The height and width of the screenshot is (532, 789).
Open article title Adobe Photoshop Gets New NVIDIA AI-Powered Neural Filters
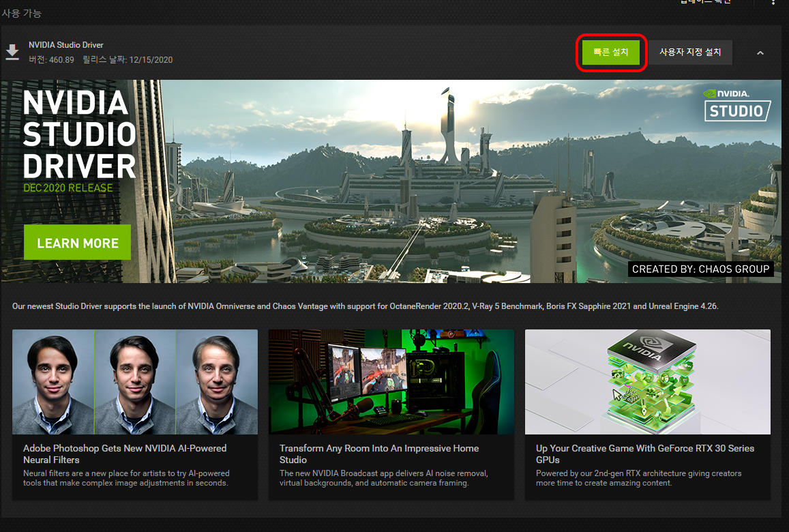(x=125, y=454)
